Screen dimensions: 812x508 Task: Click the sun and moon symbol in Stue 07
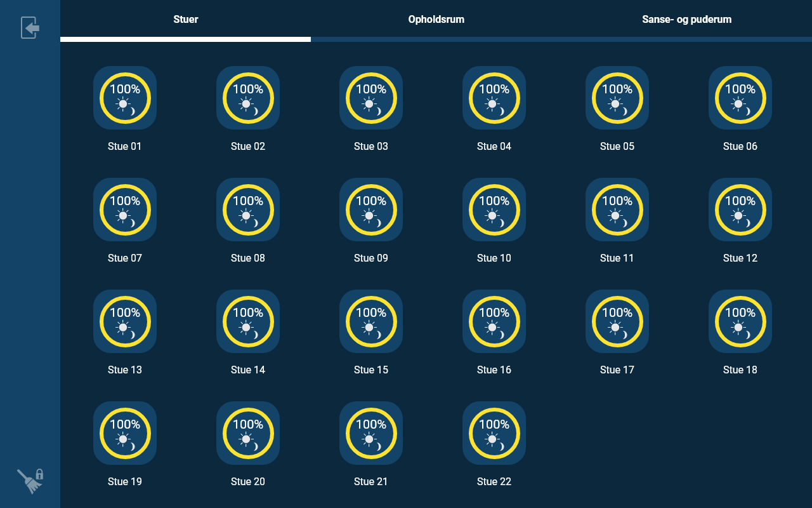click(x=125, y=217)
